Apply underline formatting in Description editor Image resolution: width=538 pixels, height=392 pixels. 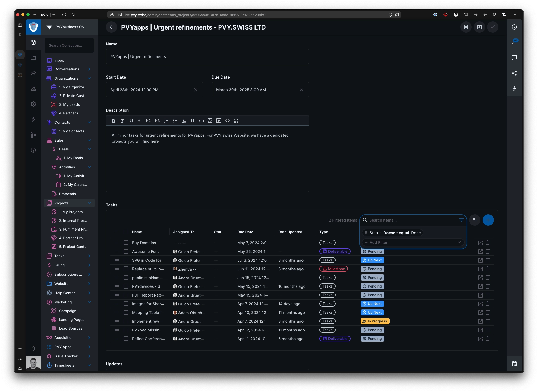[131, 121]
